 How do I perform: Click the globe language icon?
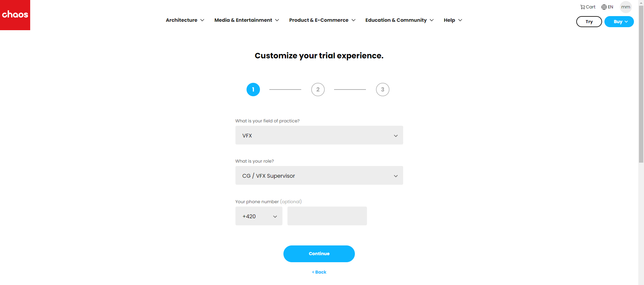(604, 7)
